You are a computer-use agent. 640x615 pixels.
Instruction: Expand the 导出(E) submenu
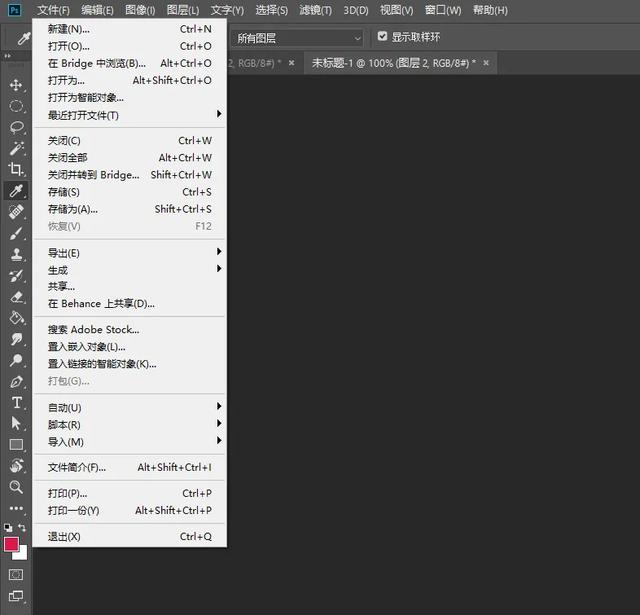click(x=130, y=253)
